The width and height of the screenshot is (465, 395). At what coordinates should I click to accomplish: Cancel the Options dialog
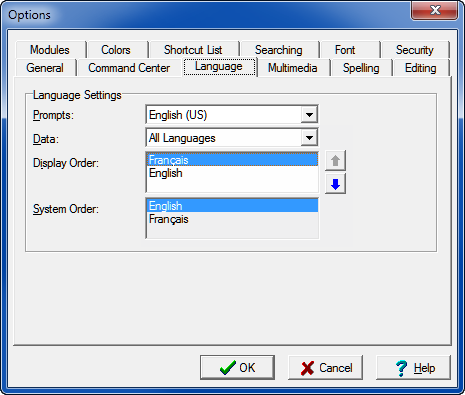tap(325, 367)
